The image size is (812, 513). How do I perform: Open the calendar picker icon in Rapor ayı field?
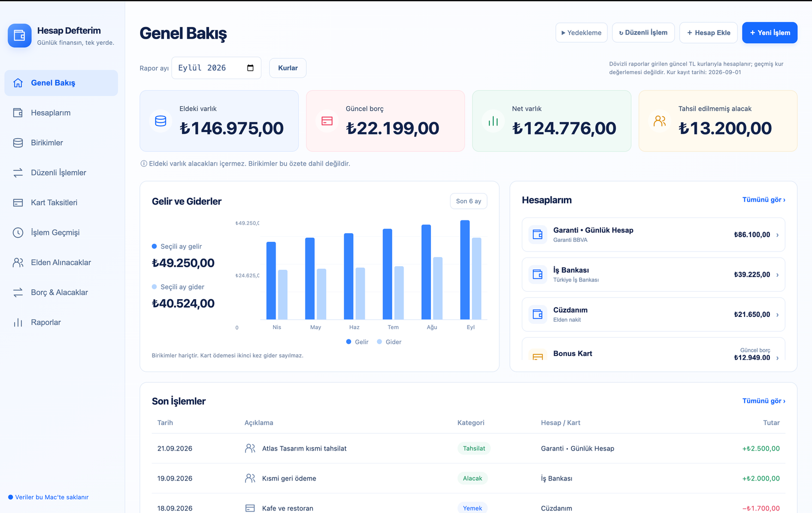(x=250, y=68)
